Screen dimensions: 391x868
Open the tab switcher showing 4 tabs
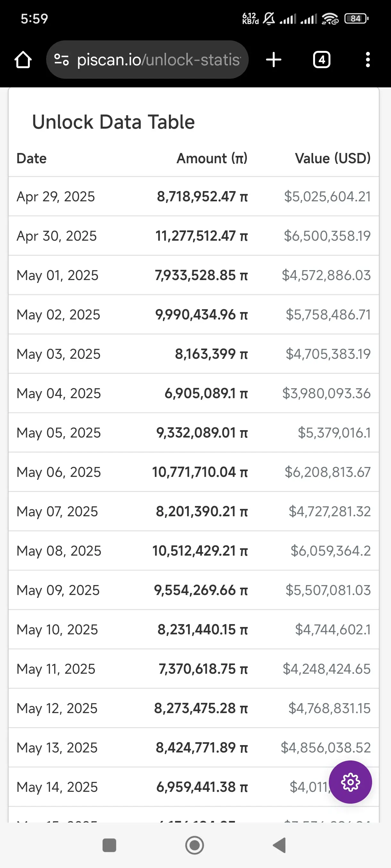pyautogui.click(x=321, y=60)
